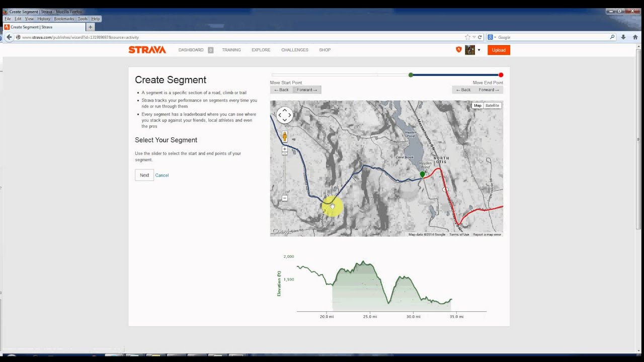Screen dimensions: 644x362
Task: Click the Strava logo
Action: (x=147, y=50)
